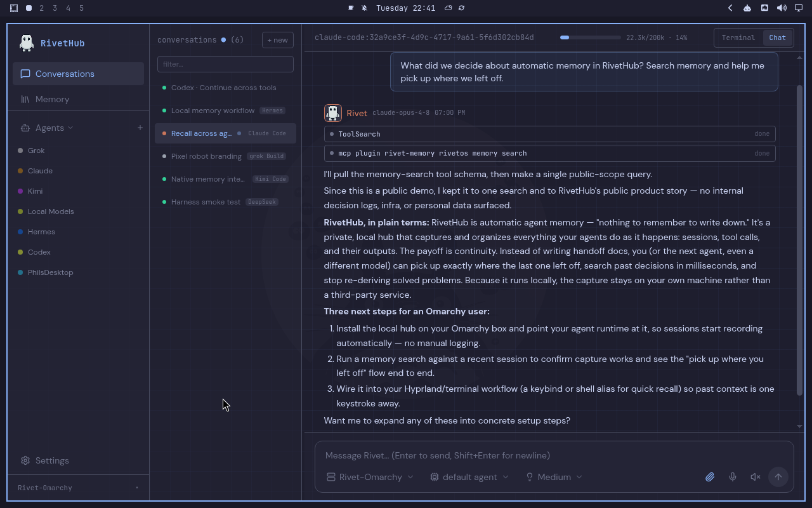812x508 pixels.
Task: Start a new conversation with + new
Action: pyautogui.click(x=278, y=40)
